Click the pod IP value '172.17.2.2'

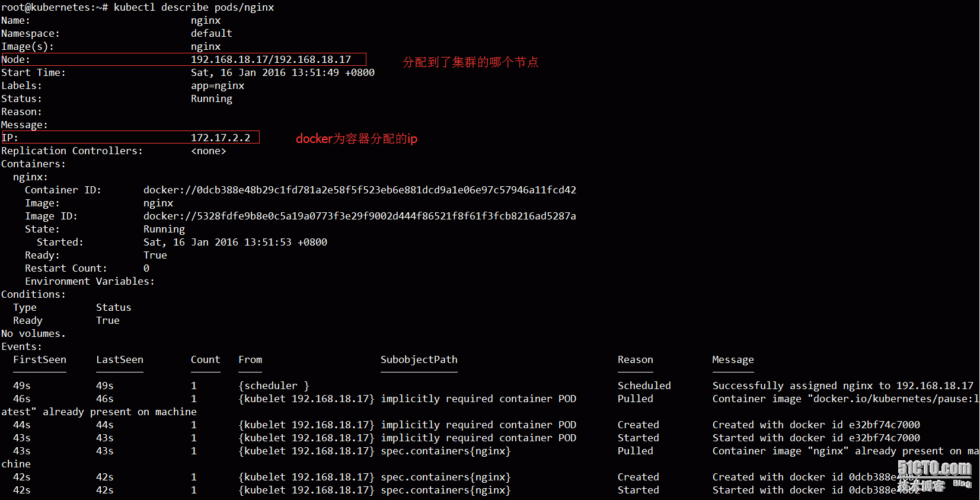point(221,138)
